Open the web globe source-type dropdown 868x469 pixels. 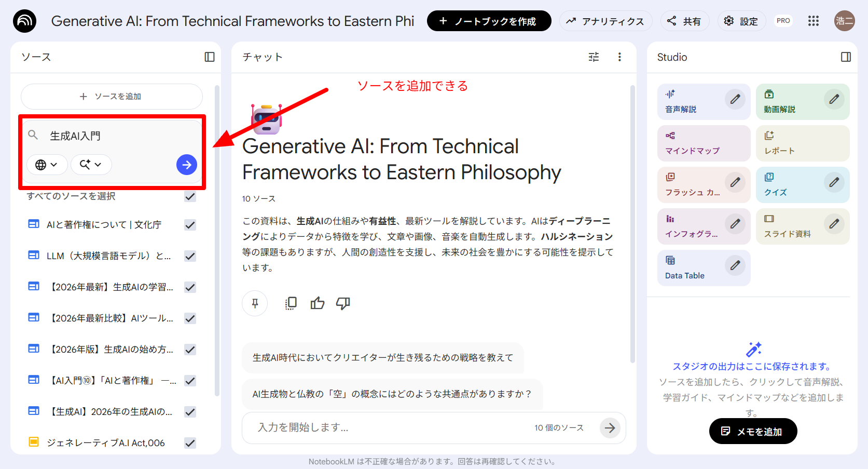pos(47,165)
